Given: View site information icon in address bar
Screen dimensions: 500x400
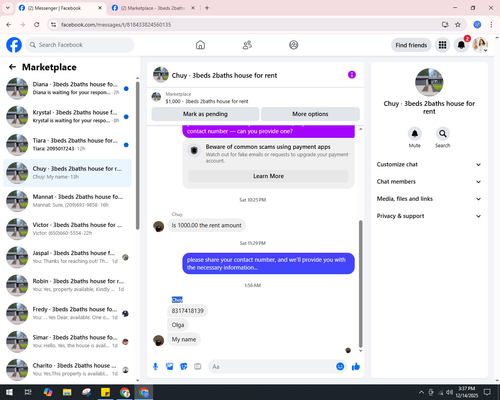Looking at the screenshot, I should point(53,25).
